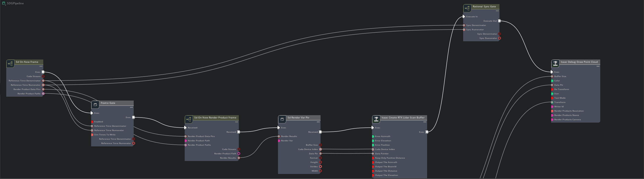Click Render Product Paths port on Sd On New Frame
This screenshot has height=179, width=644.
point(43,94)
